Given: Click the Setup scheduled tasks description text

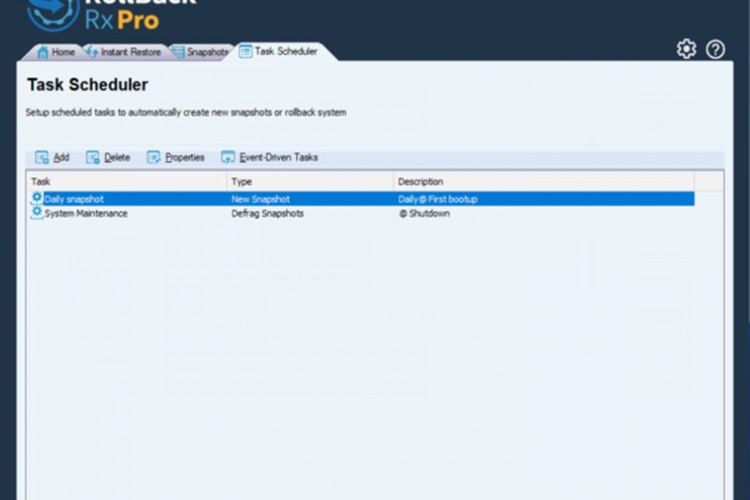Looking at the screenshot, I should (x=186, y=113).
